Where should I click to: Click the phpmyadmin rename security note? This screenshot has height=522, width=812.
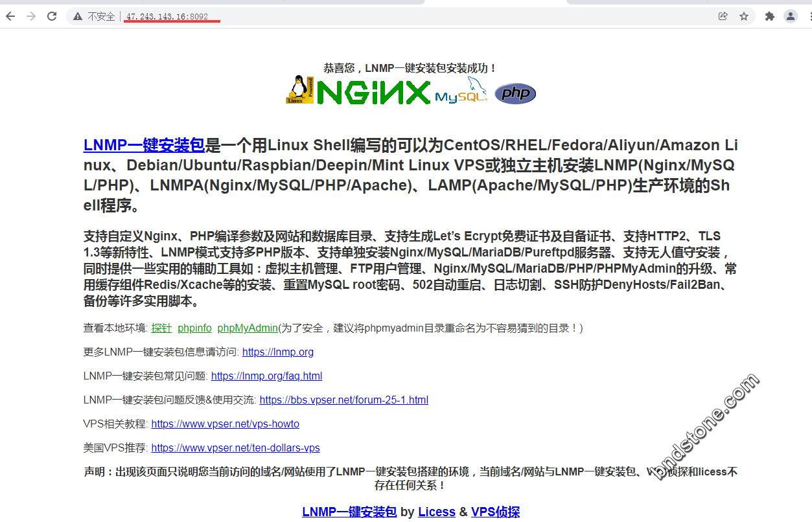pos(431,328)
